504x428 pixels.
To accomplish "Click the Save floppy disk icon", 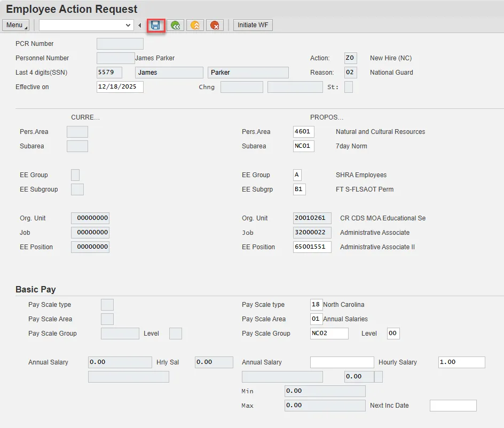I will point(155,25).
